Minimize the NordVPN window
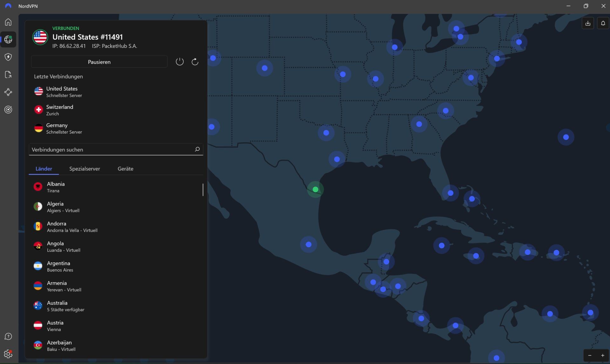 (568, 6)
